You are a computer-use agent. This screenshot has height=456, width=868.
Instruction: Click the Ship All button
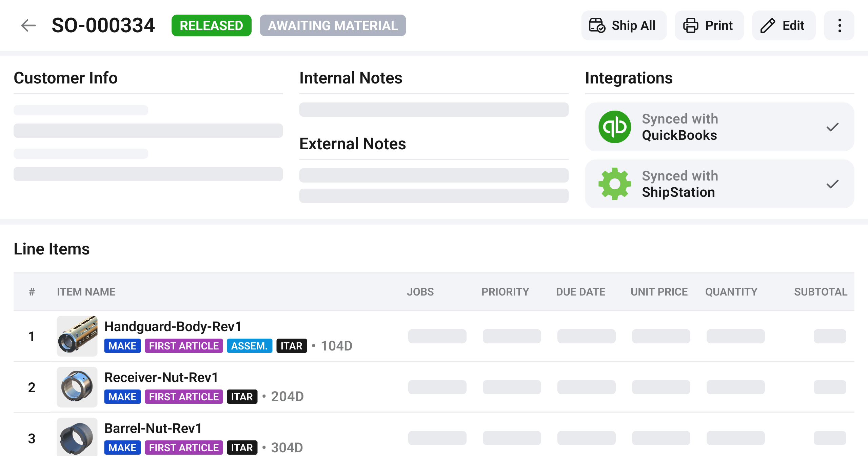(624, 25)
